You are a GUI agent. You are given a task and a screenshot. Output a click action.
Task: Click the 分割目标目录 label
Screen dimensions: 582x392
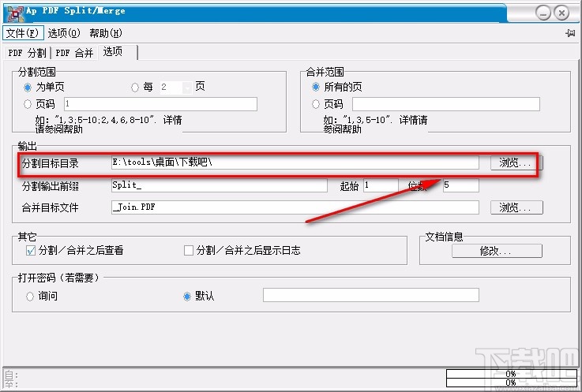pos(50,163)
